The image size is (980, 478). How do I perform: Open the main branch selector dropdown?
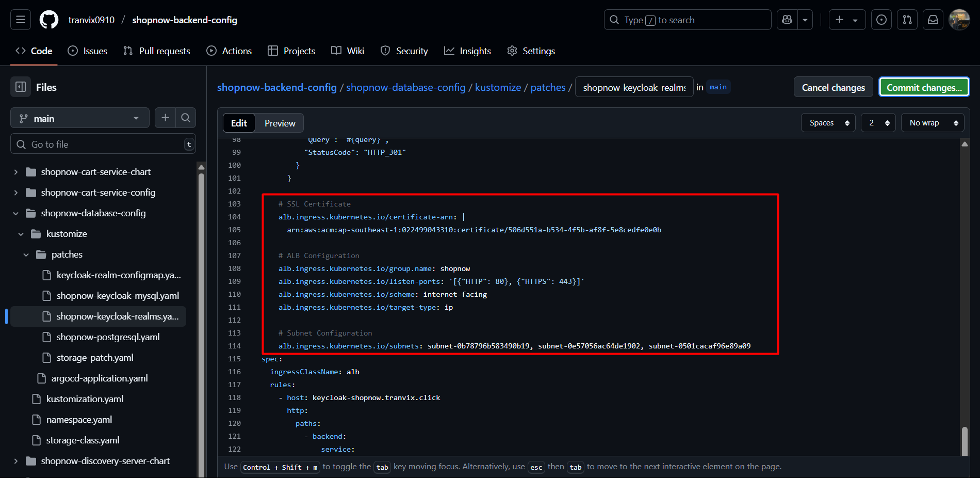(80, 118)
